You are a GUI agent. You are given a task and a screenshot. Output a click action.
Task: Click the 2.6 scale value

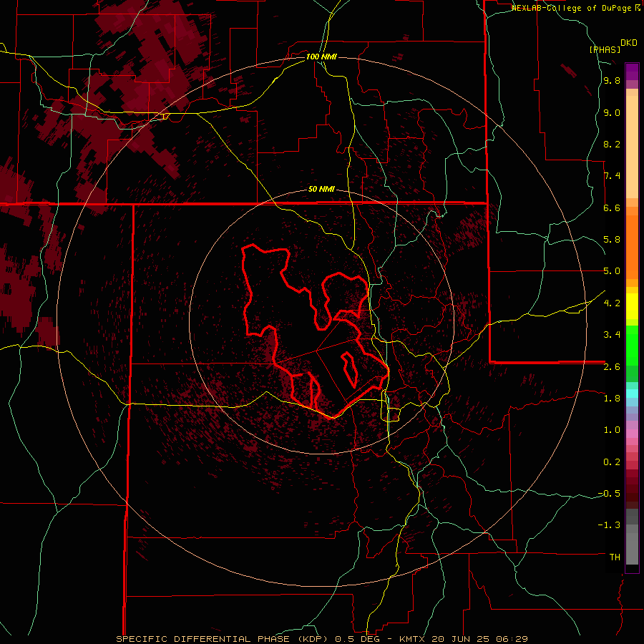[x=612, y=366]
